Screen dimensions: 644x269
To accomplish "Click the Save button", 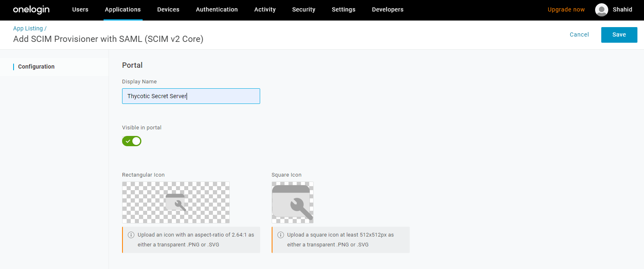I will [619, 35].
